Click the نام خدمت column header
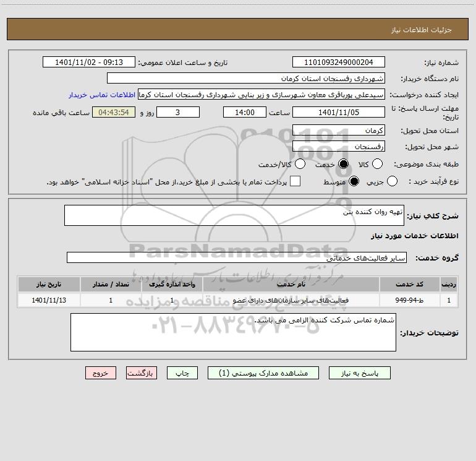 291,284
